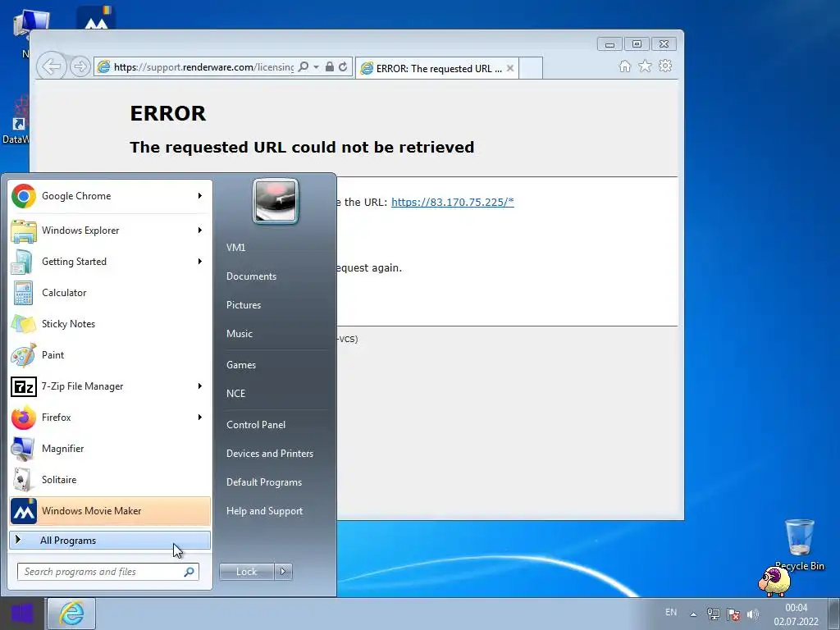Screen dimensions: 840x630
Task: Open Devices and Printers
Action: pyautogui.click(x=270, y=453)
